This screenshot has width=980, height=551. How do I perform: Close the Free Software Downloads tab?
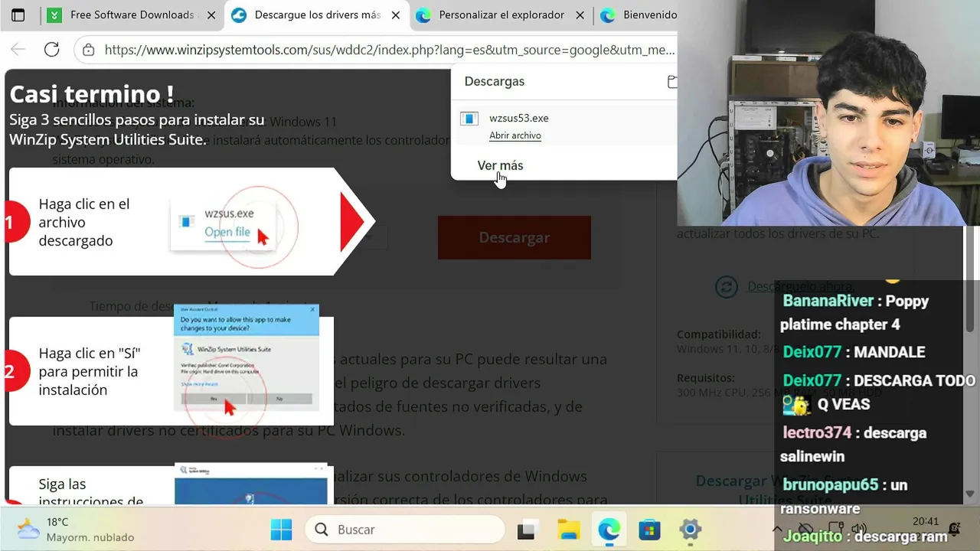click(x=211, y=15)
